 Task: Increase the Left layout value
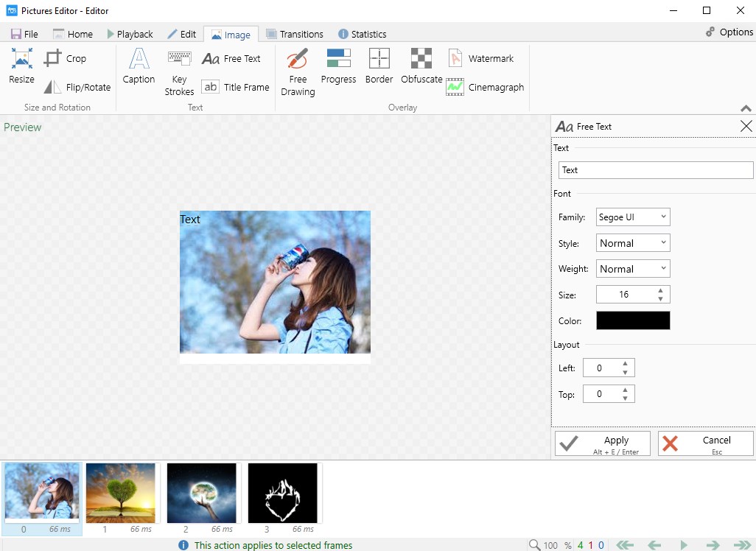point(625,364)
